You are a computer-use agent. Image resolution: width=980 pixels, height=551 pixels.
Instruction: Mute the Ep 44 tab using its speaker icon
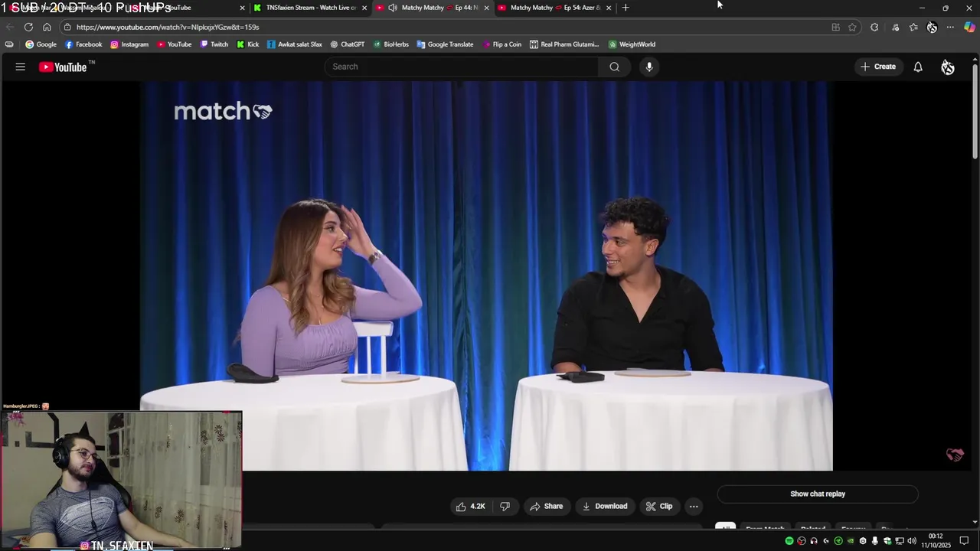tap(393, 8)
